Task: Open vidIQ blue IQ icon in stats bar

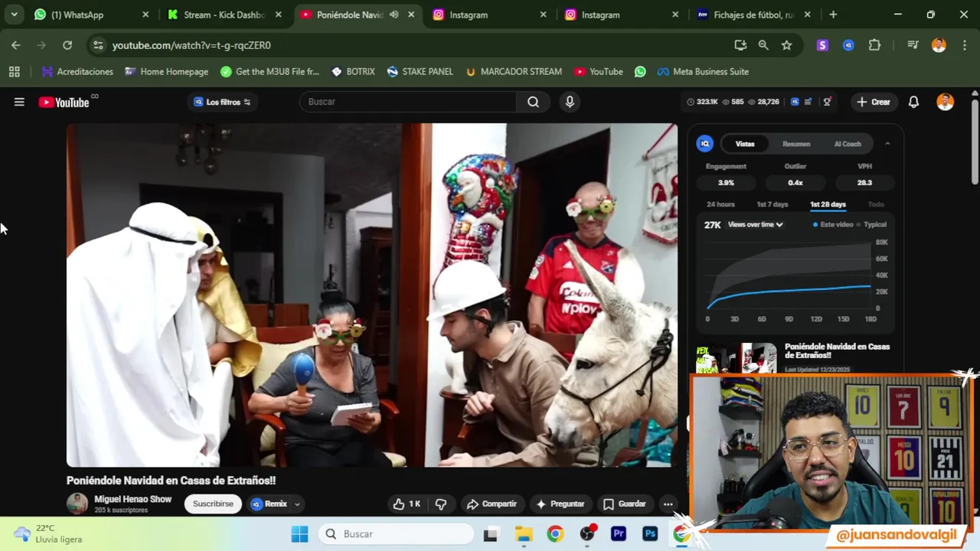Action: click(x=795, y=102)
